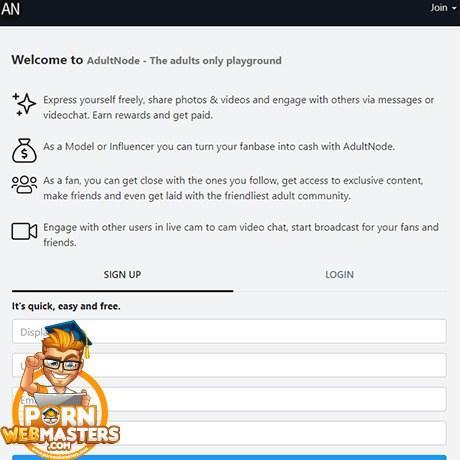460x460 pixels.
Task: Switch to the LOGIN tab
Action: pyautogui.click(x=340, y=275)
